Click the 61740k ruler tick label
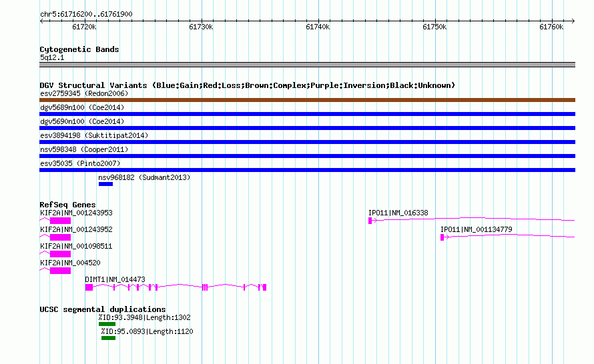The height and width of the screenshot is (364, 594). click(318, 27)
